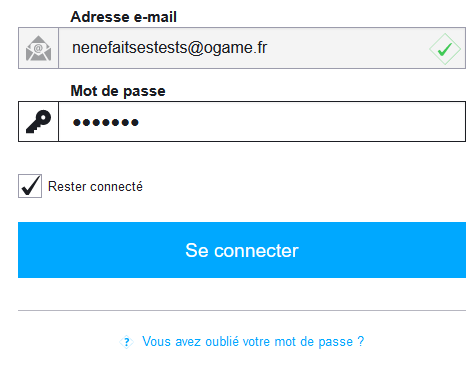
Task: Focus the Mot de passe input field
Action: [x=262, y=122]
